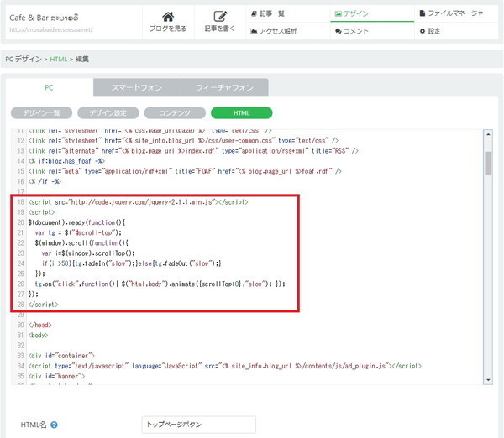Click the code editor scrollbar down arrow
Screen dimensions: 504x438
point(488,380)
